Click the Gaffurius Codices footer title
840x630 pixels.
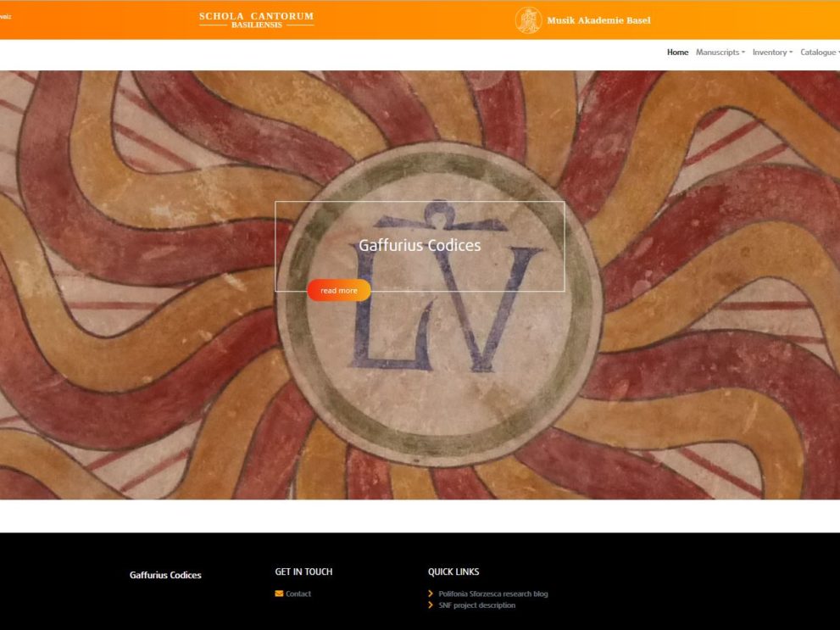coord(165,575)
